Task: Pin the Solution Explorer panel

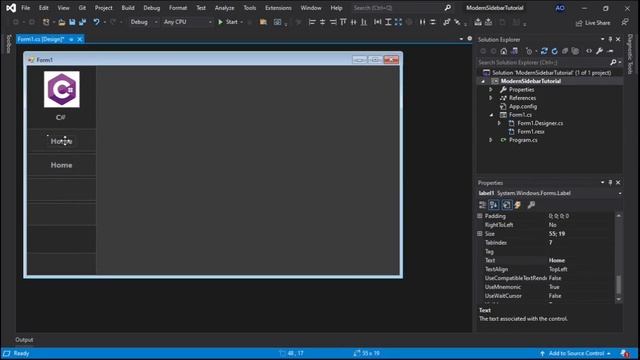Action: pos(610,40)
